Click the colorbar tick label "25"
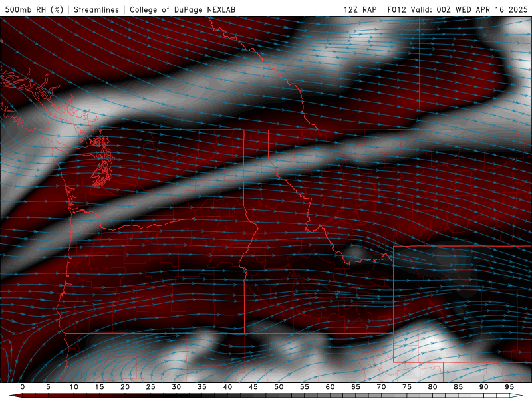The image size is (532, 399). (151, 387)
